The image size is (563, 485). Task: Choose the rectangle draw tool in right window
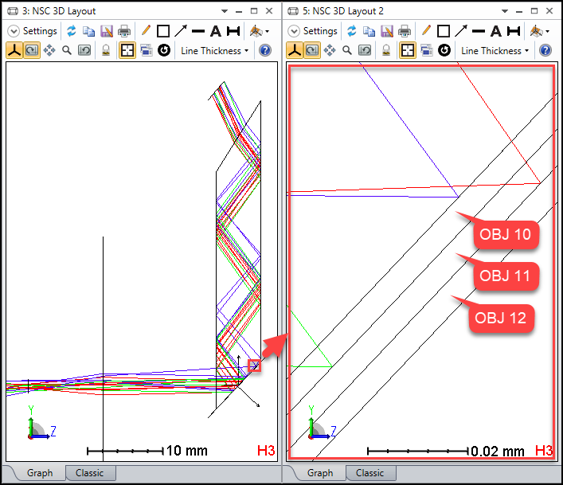[x=443, y=31]
